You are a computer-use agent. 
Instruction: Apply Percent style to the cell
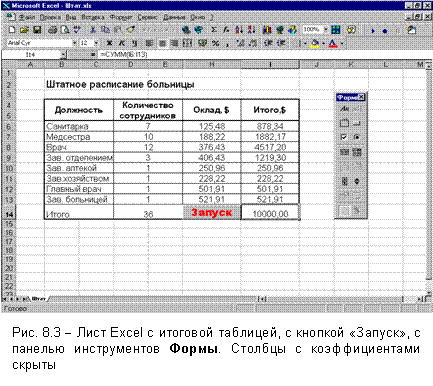[x=215, y=43]
